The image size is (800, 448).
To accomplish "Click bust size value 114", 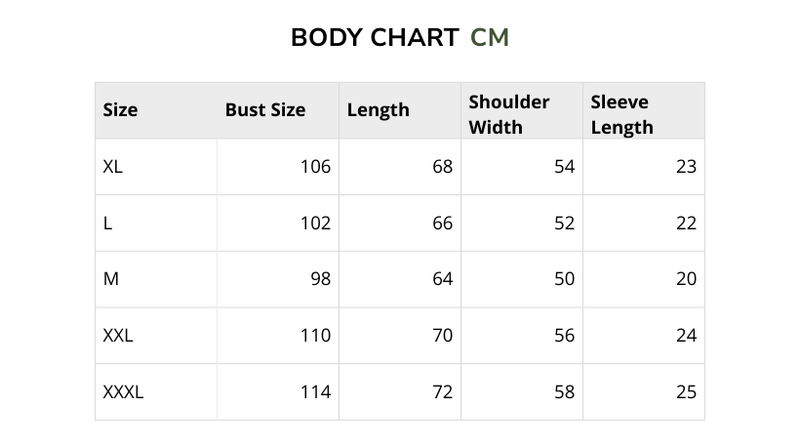I will click(315, 392).
